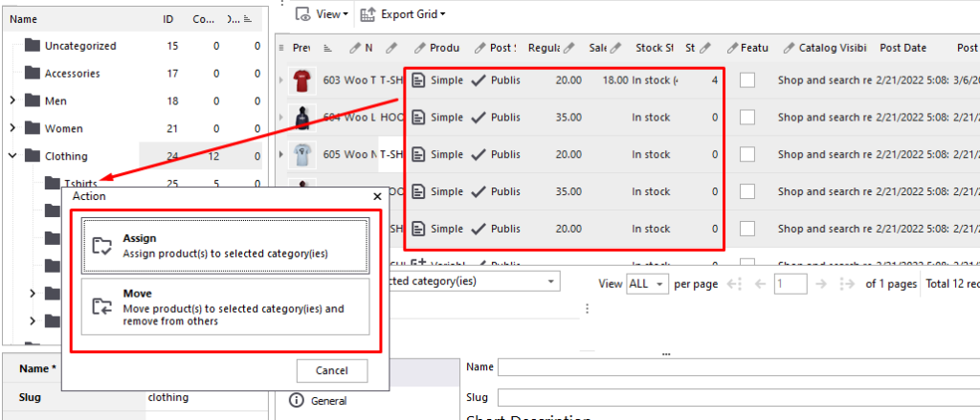Screen dimensions: 980x420
Task: Click the Clothing folder icon
Action: [x=33, y=156]
